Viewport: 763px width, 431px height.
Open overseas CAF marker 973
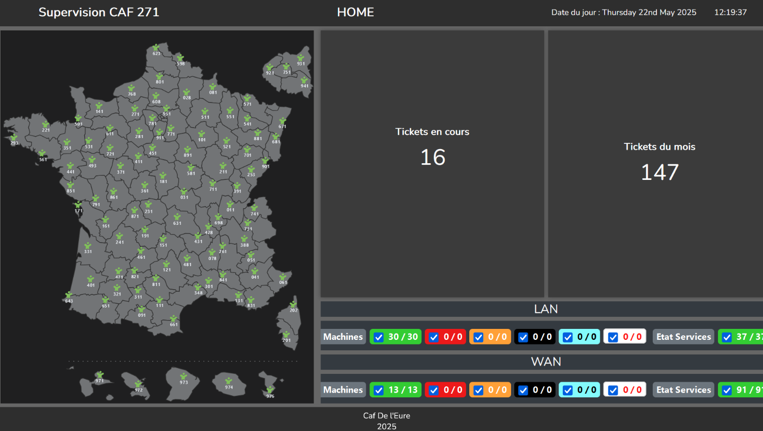pos(183,377)
